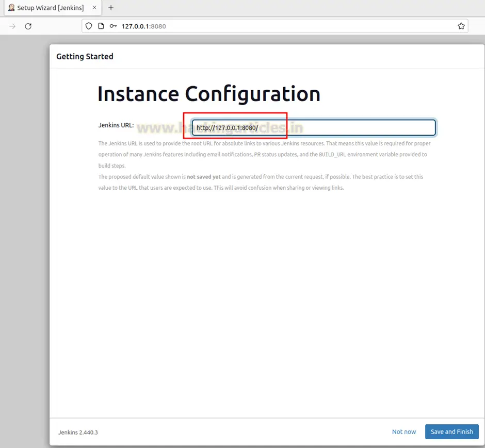The image size is (485, 448).
Task: Close the Setup Wizard [Jenkins] tab
Action: pyautogui.click(x=94, y=8)
